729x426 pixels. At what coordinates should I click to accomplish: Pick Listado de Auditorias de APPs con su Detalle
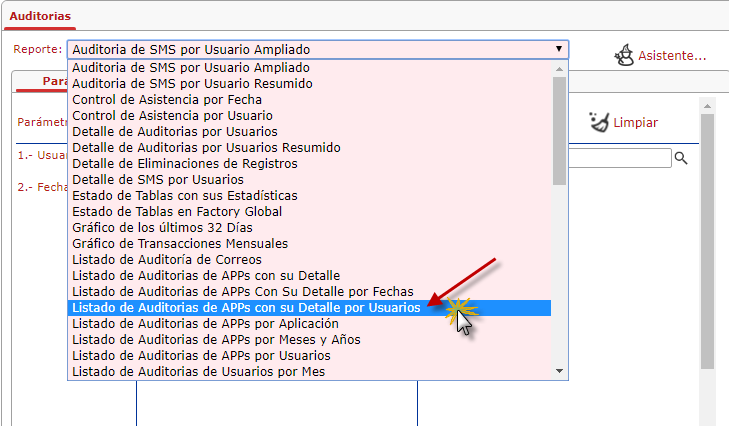[310, 275]
